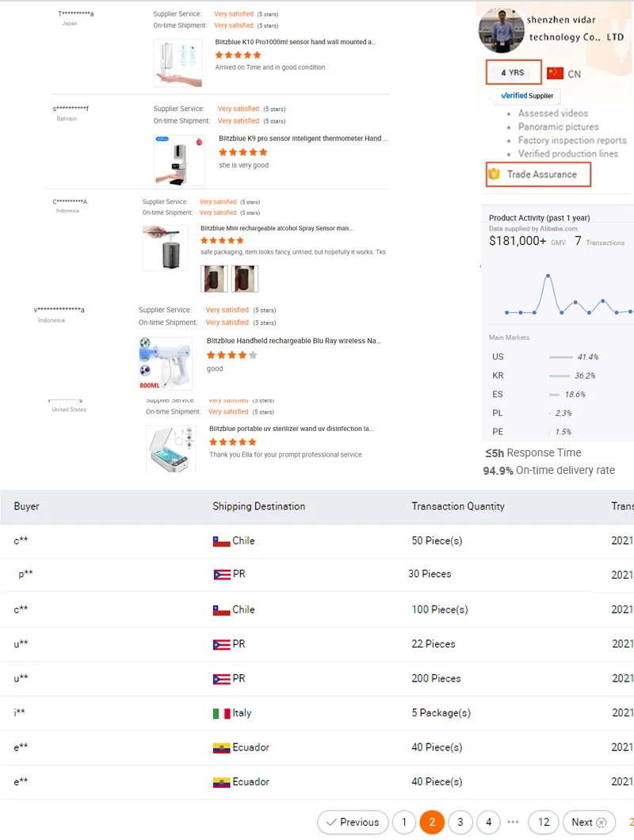
Task: Open the shenzhen vidar technology Co., LTD link
Action: 575,29
